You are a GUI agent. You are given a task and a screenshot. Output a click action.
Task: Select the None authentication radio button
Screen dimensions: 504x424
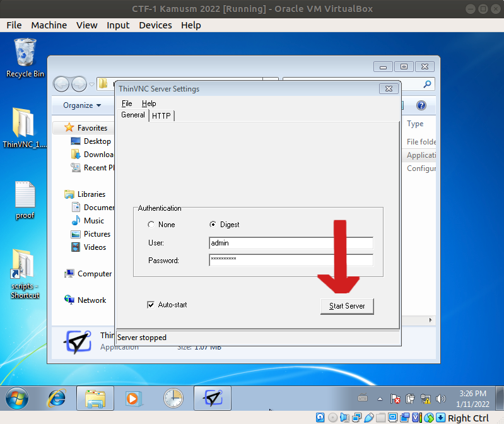pos(151,225)
